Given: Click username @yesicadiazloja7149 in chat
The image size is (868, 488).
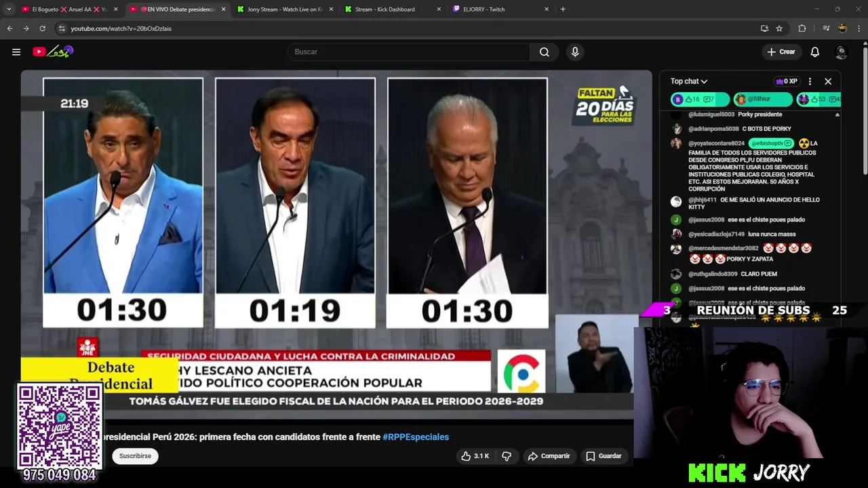Looking at the screenshot, I should [716, 235].
